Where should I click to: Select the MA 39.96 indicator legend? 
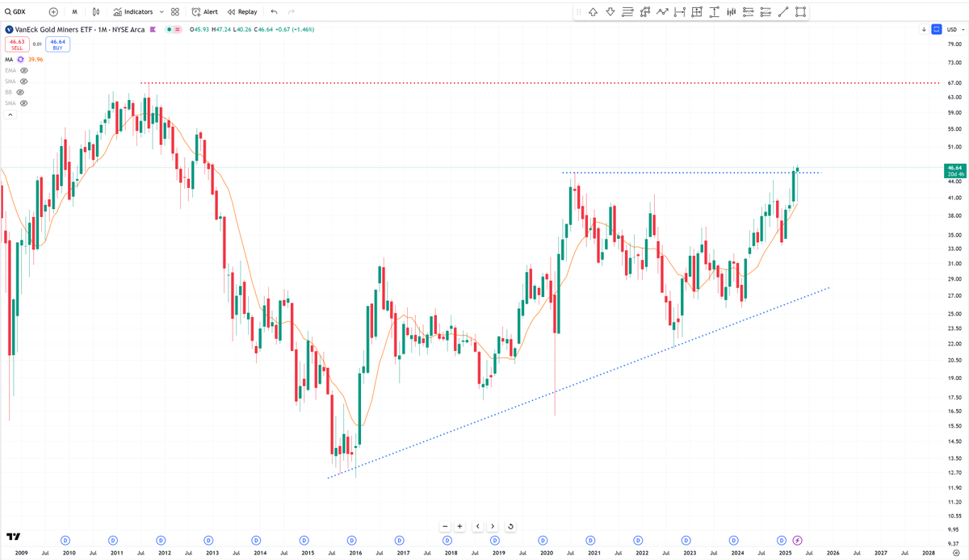point(24,60)
